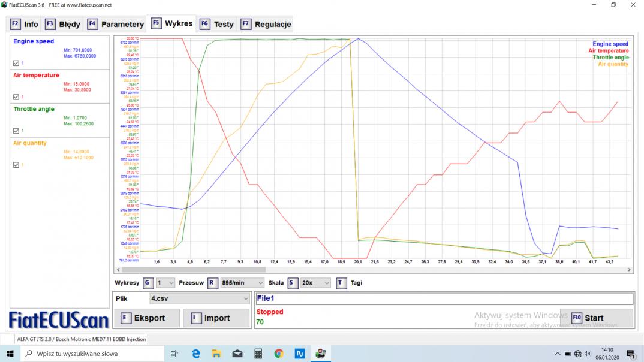Expand the Przesuw 895/min dropdown
The image size is (644, 362).
pos(242,283)
